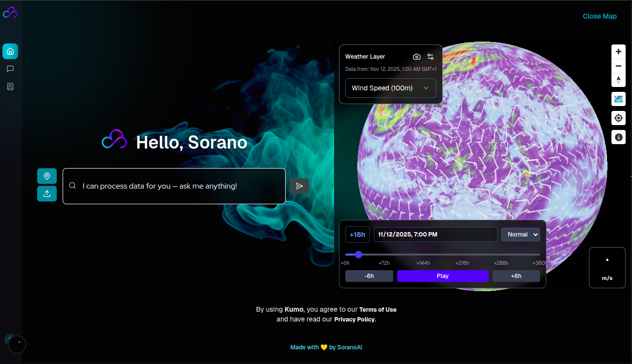The image size is (632, 364).
Task: Take a map snapshot with camera icon
Action: point(417,57)
